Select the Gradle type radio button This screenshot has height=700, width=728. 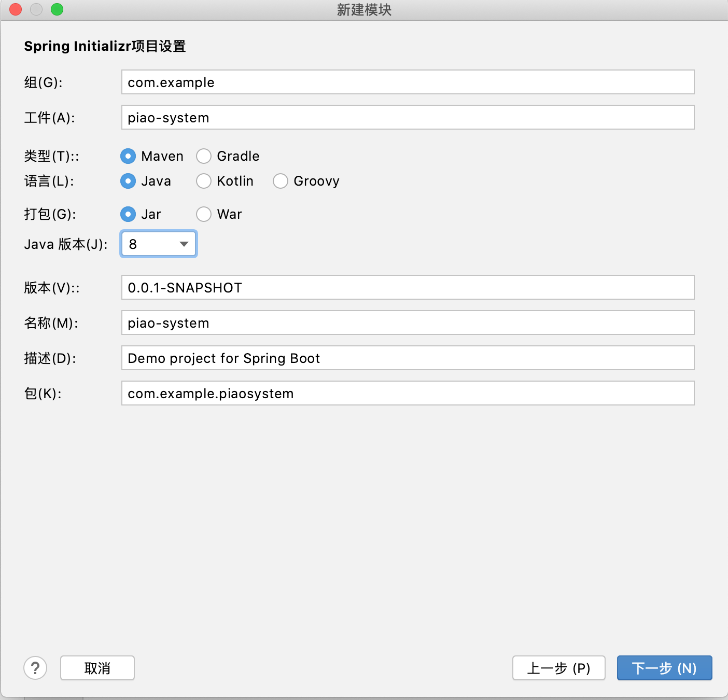click(204, 156)
